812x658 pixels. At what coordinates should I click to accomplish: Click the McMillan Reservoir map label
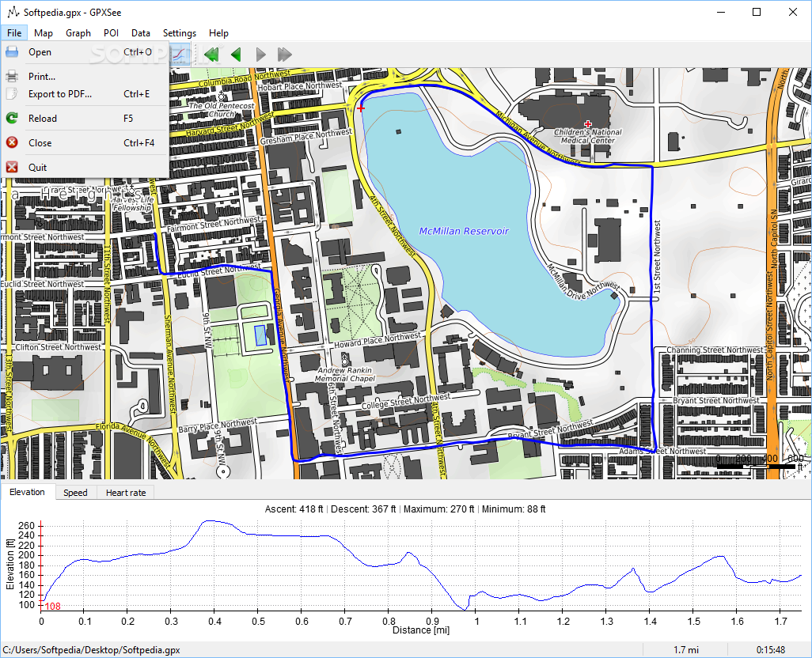point(464,231)
